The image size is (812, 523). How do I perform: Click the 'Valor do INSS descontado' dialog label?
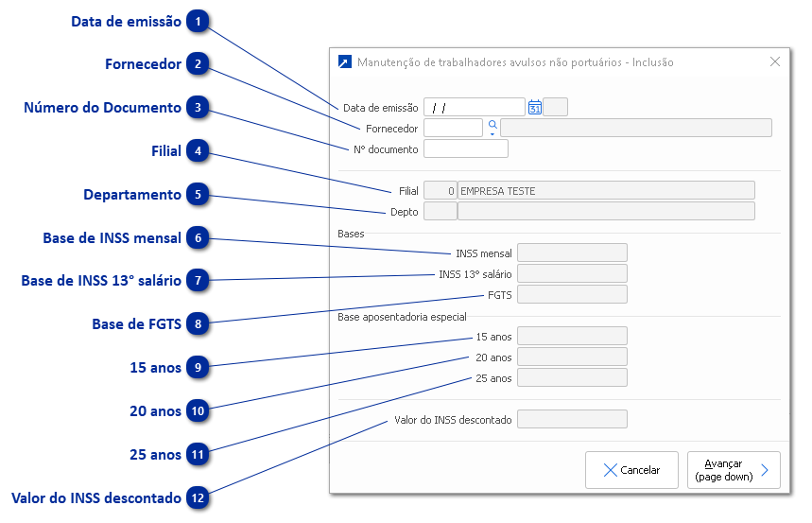click(x=453, y=420)
